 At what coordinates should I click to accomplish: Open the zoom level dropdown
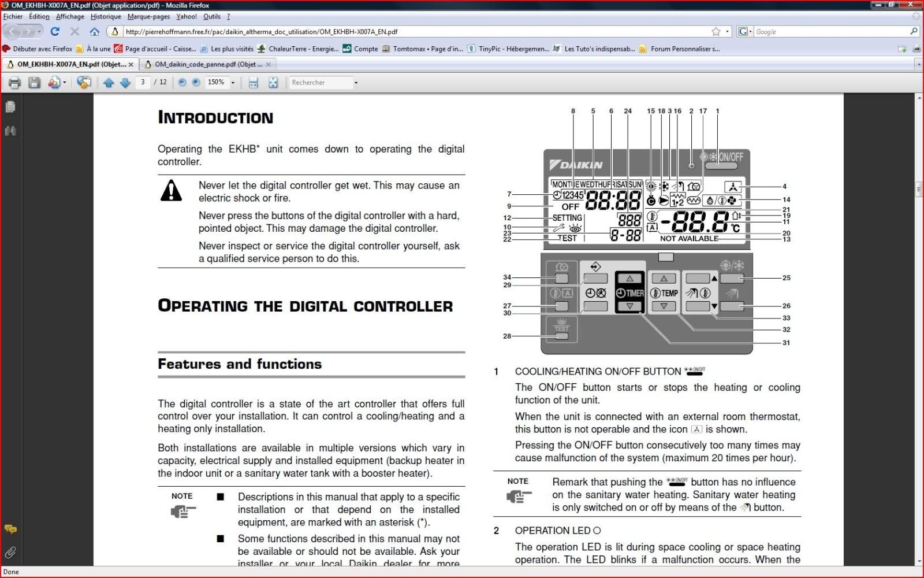(x=233, y=83)
